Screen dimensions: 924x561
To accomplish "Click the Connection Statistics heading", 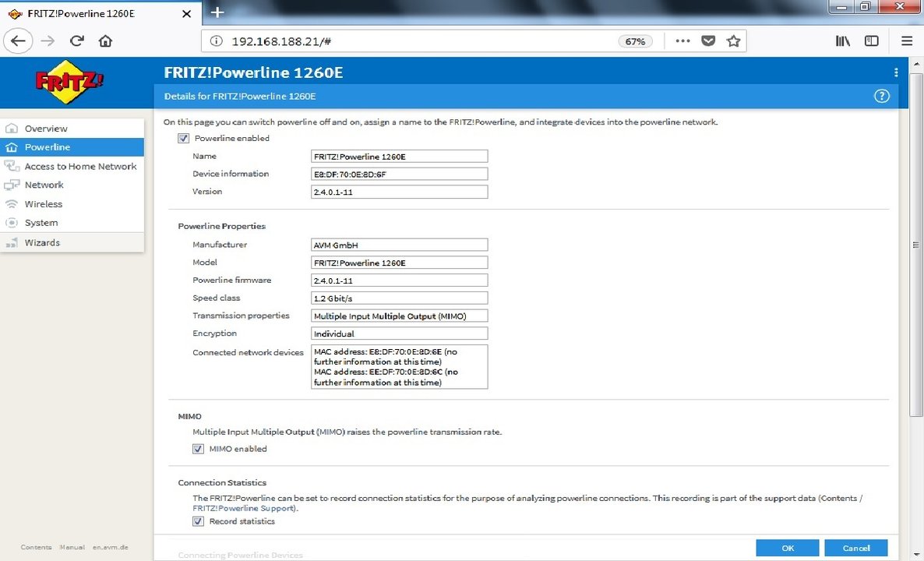I will [x=222, y=482].
